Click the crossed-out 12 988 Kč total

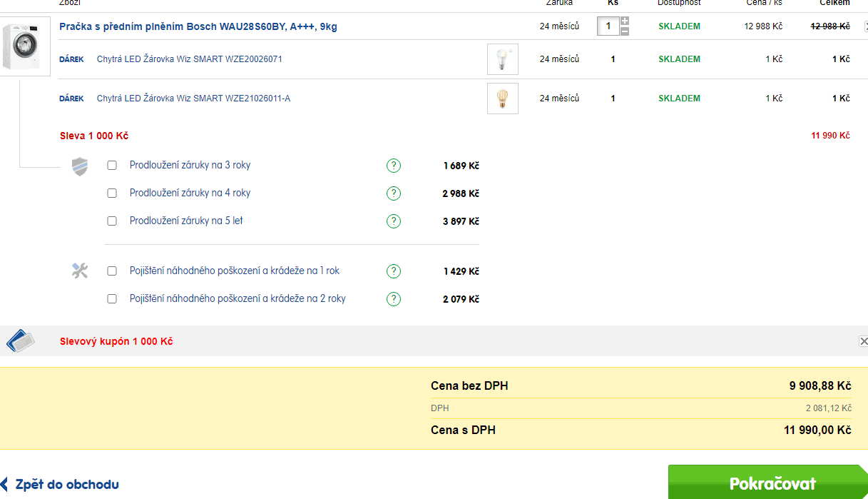830,26
